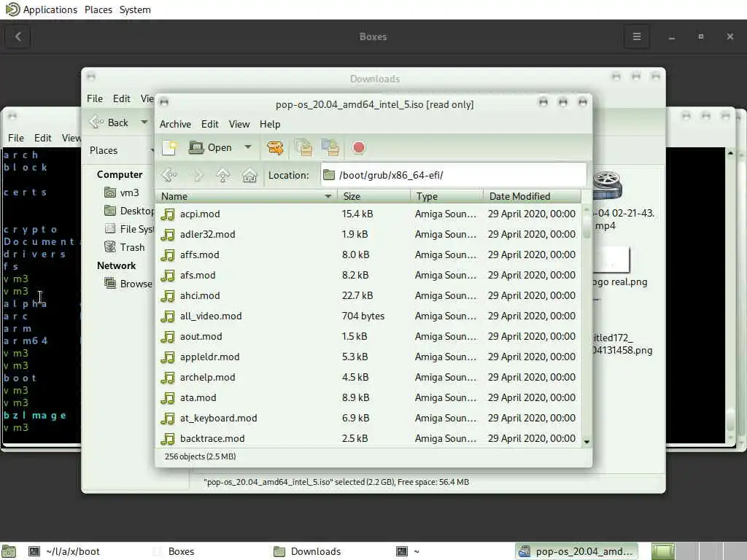Open Browse Network in Downloads sidebar
Viewport: 747px width, 560px height.
point(128,284)
